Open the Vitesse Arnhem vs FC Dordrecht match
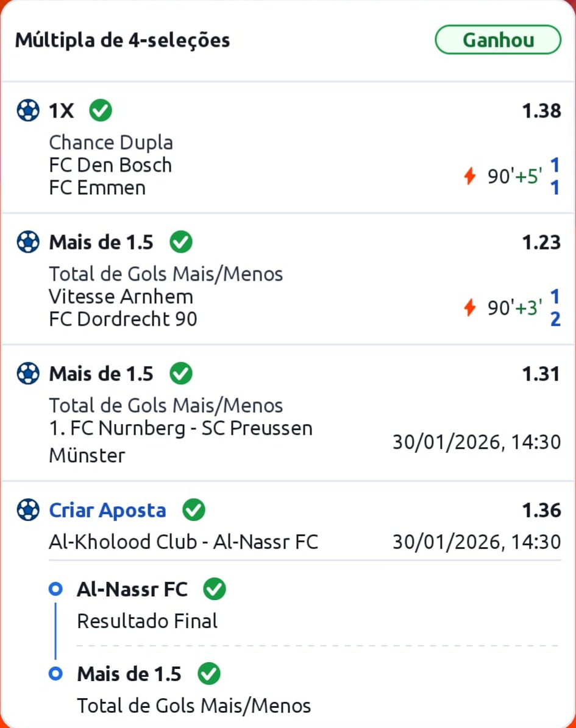The height and width of the screenshot is (728, 576). point(123,308)
